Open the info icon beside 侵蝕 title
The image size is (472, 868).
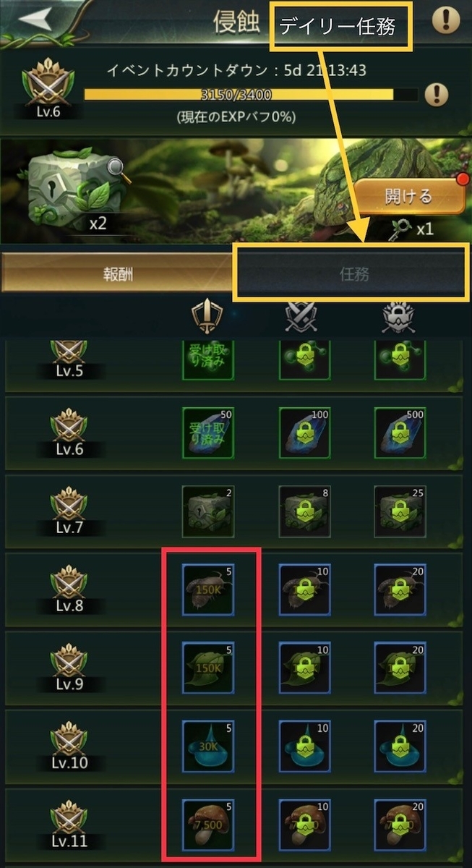tap(446, 20)
